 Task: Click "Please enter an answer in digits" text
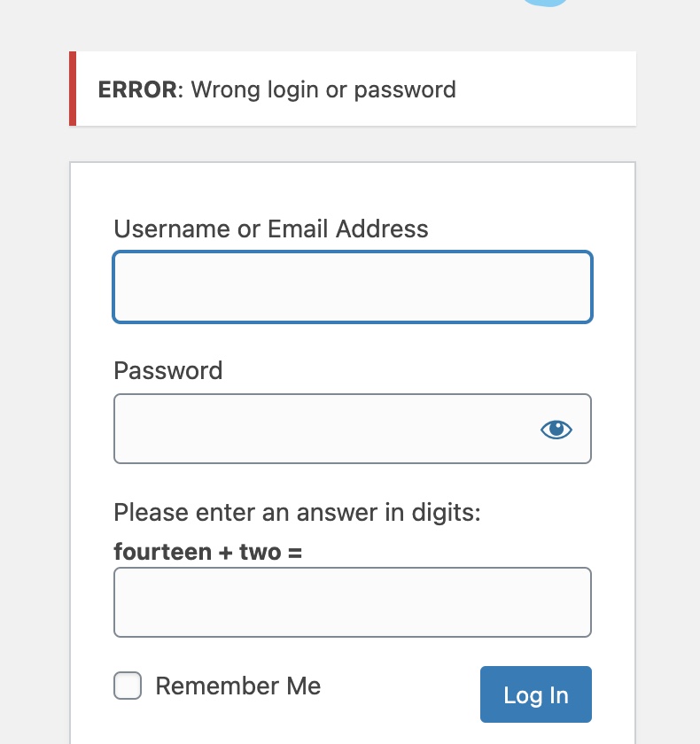click(x=297, y=512)
